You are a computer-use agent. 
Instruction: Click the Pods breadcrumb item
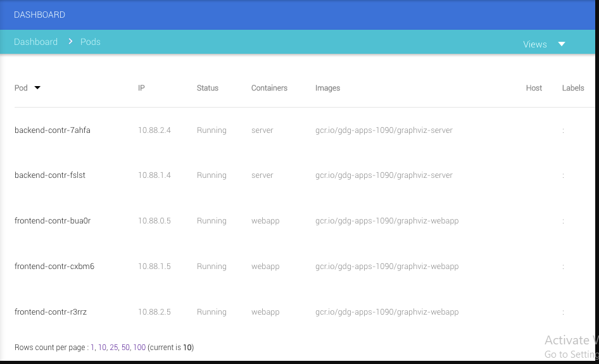[x=90, y=42]
